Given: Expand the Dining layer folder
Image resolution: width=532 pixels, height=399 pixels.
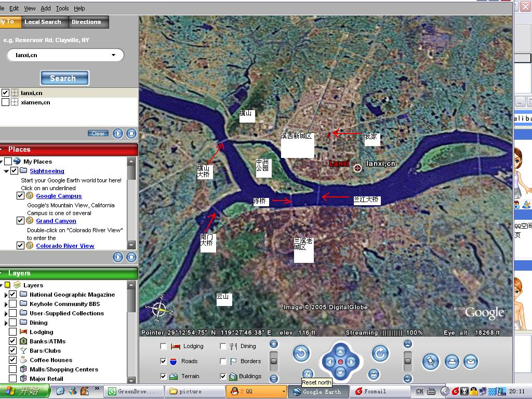Looking at the screenshot, I should pos(6,323).
